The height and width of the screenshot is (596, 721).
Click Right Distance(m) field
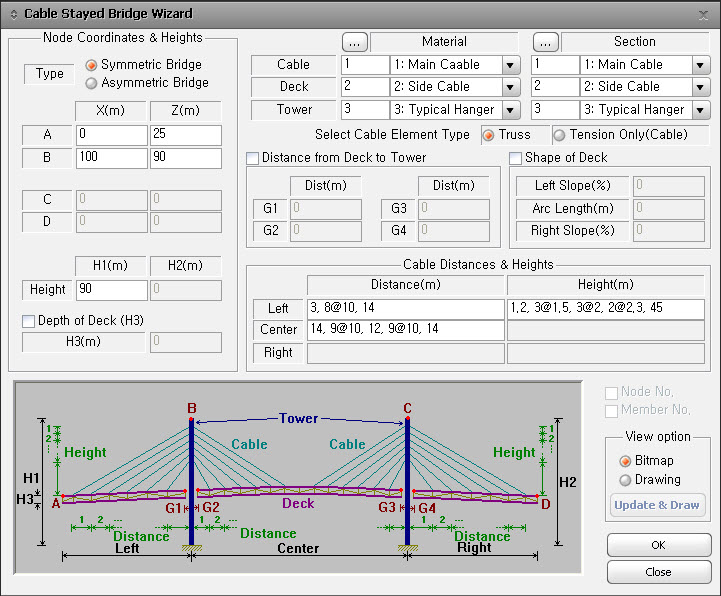coord(406,353)
